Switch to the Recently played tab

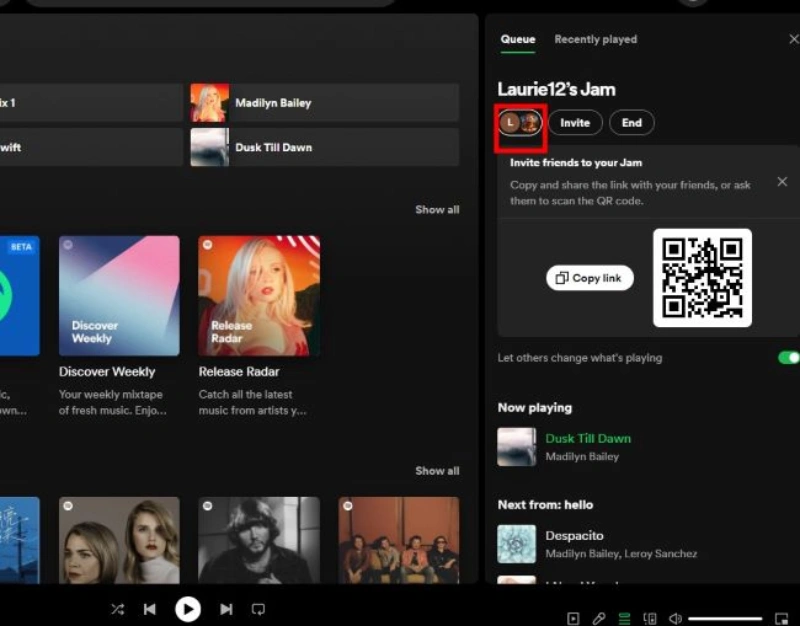(595, 40)
